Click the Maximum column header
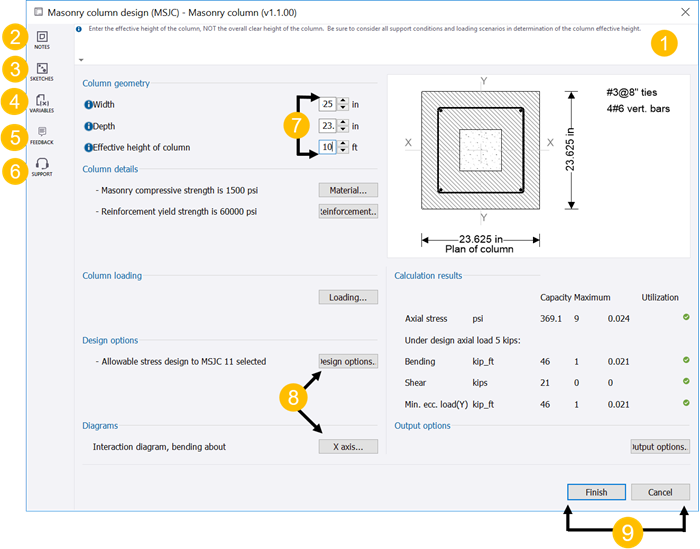The image size is (700, 549). point(592,297)
